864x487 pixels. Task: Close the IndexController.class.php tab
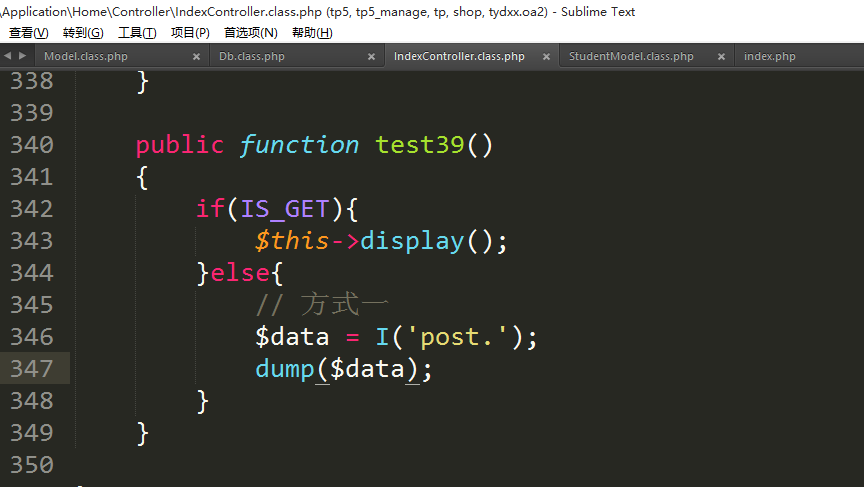(x=545, y=57)
